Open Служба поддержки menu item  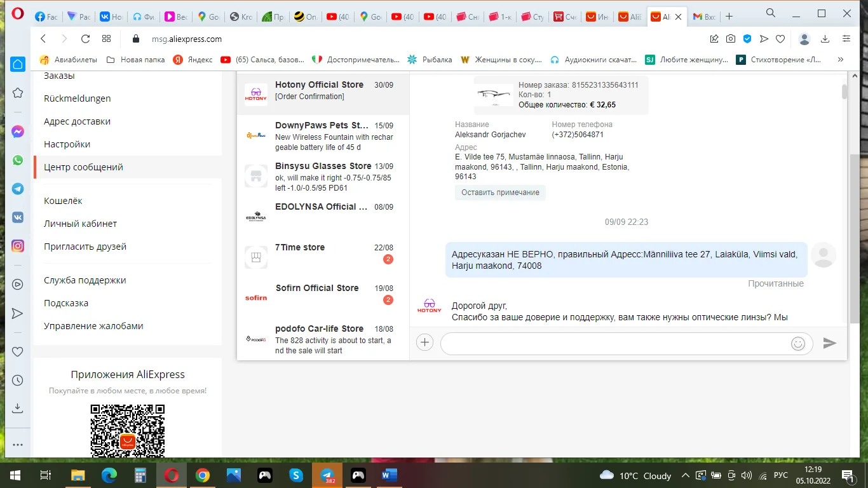pos(85,280)
